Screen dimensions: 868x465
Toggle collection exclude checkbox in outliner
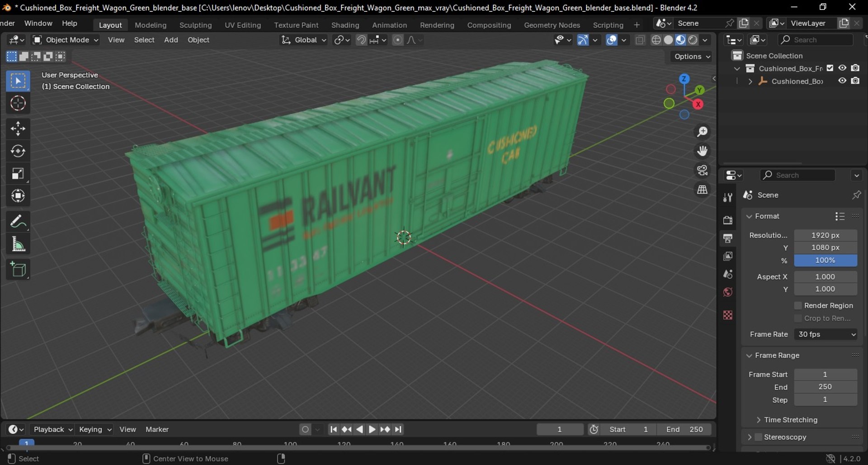coord(830,68)
